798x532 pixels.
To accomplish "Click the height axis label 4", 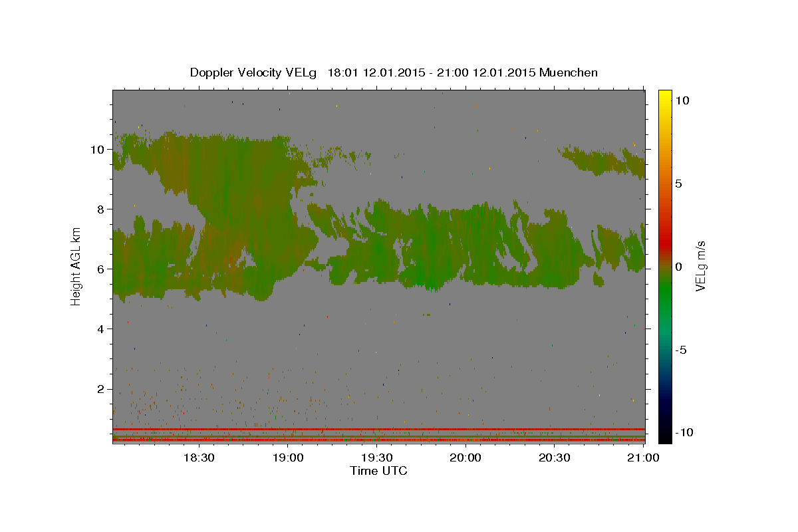I will [101, 329].
